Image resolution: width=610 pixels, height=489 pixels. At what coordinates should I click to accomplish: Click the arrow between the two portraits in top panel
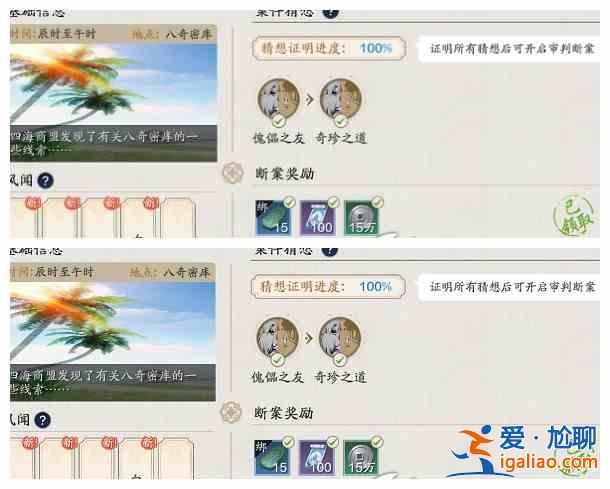click(x=310, y=100)
